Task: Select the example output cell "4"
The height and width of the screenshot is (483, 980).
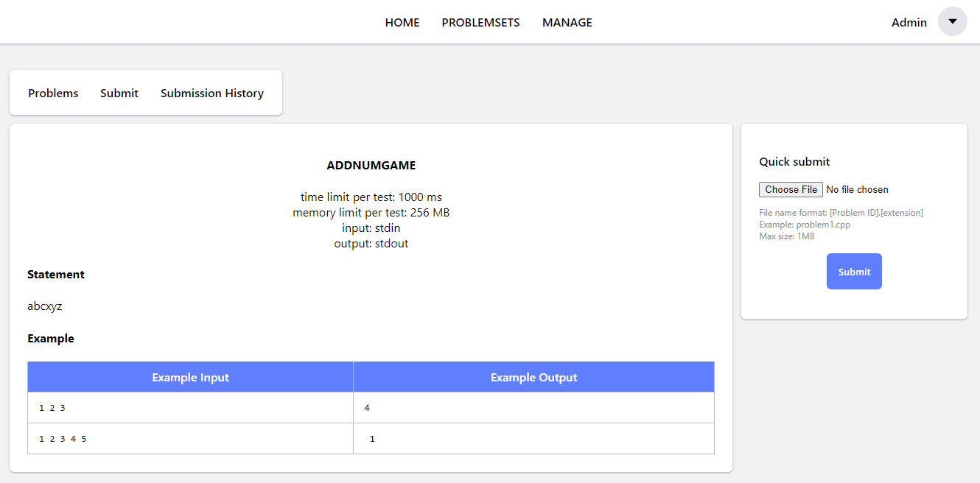Action: tap(533, 408)
